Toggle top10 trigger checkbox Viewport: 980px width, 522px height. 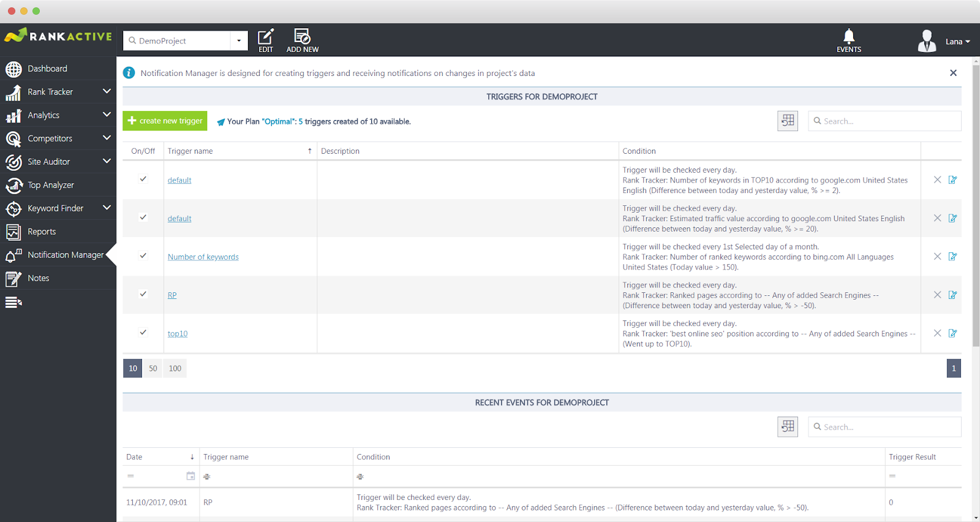pyautogui.click(x=143, y=332)
